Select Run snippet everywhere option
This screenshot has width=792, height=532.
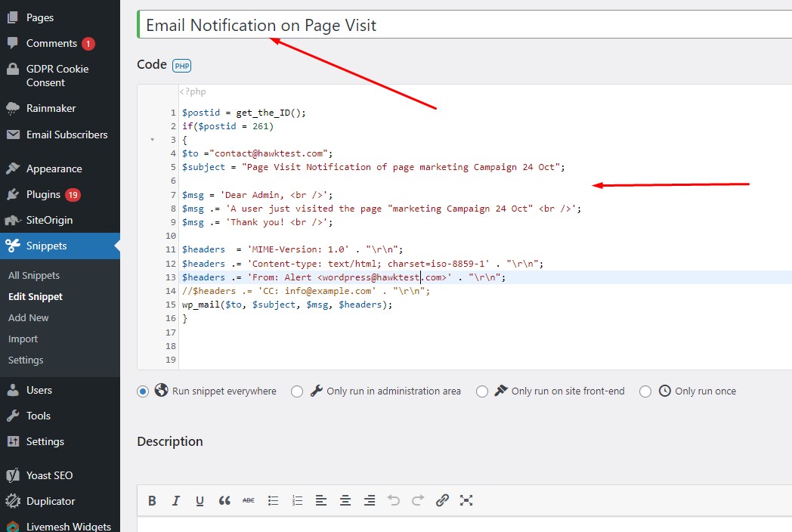143,391
